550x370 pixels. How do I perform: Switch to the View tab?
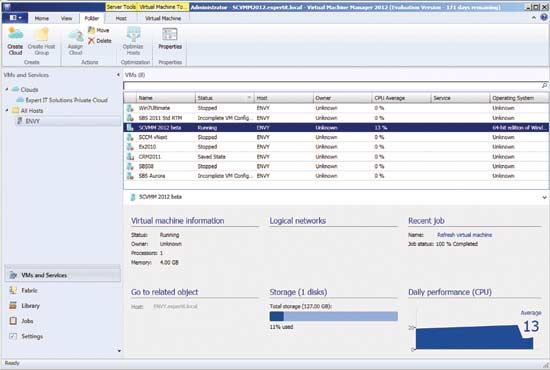click(66, 18)
